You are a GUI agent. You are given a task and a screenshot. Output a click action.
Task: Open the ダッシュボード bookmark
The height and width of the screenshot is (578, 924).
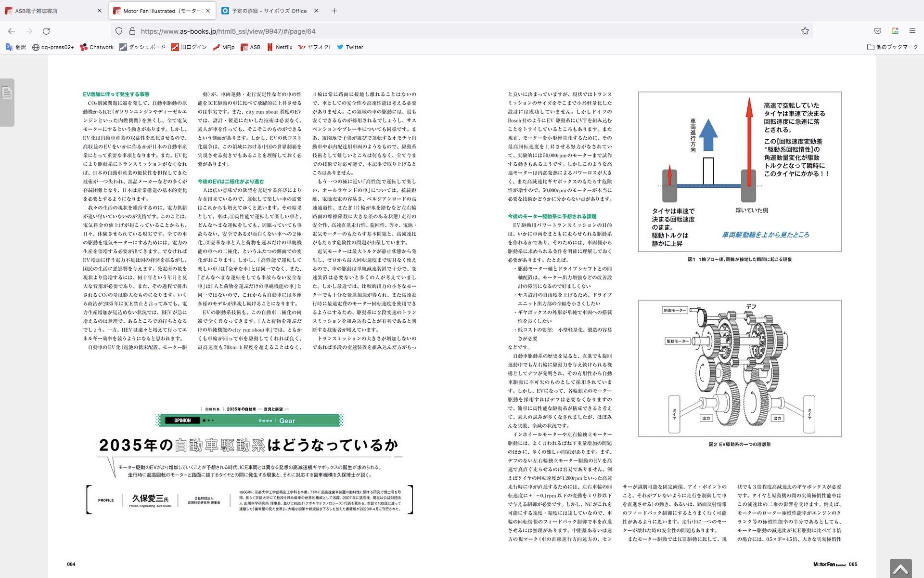pos(142,47)
